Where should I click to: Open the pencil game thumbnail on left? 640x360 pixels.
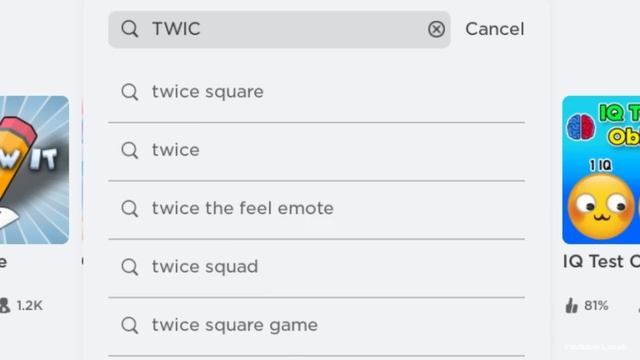click(x=34, y=170)
